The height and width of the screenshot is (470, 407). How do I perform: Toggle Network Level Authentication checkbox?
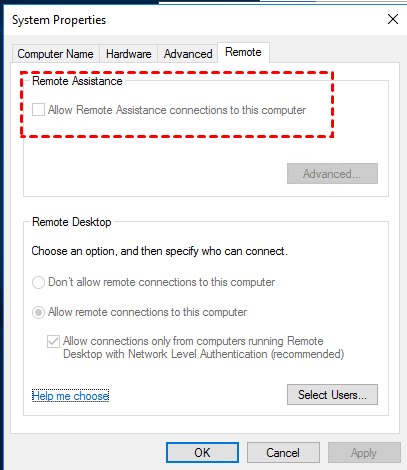point(53,341)
